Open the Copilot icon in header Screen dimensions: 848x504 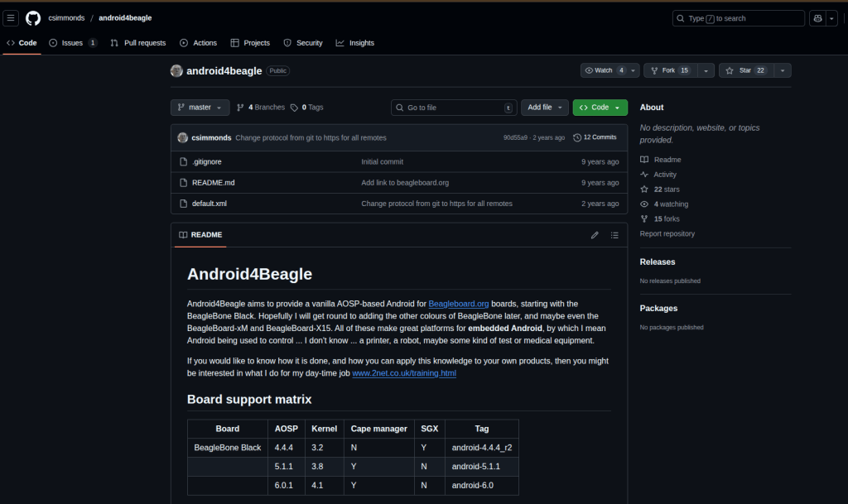(x=817, y=18)
